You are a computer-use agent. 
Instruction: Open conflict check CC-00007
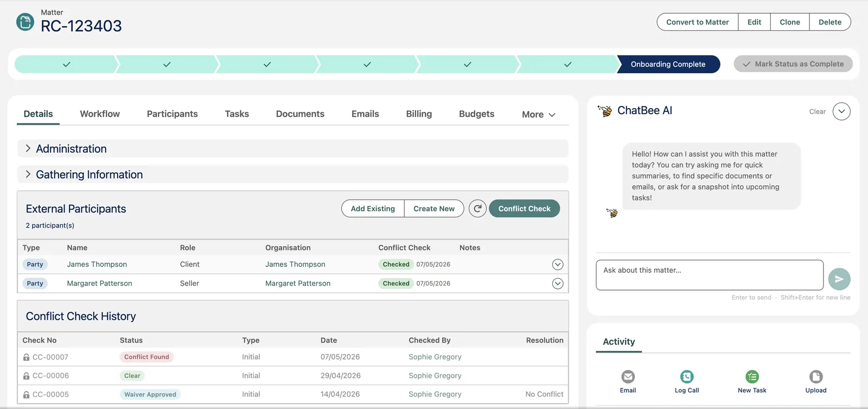point(50,357)
